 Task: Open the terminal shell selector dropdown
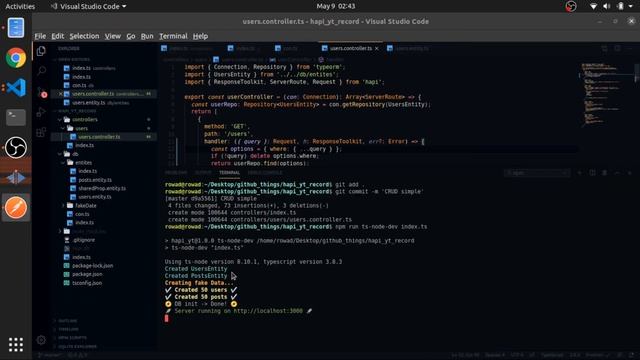coord(537,173)
